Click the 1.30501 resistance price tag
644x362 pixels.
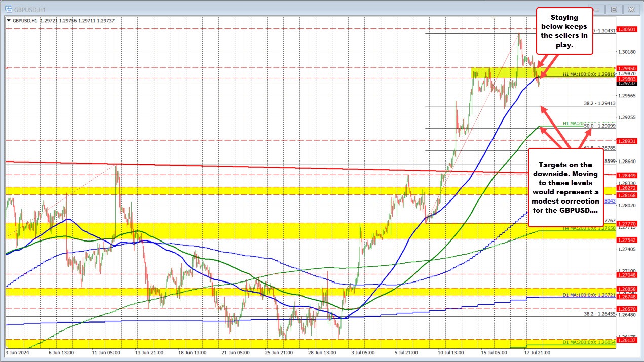(628, 29)
